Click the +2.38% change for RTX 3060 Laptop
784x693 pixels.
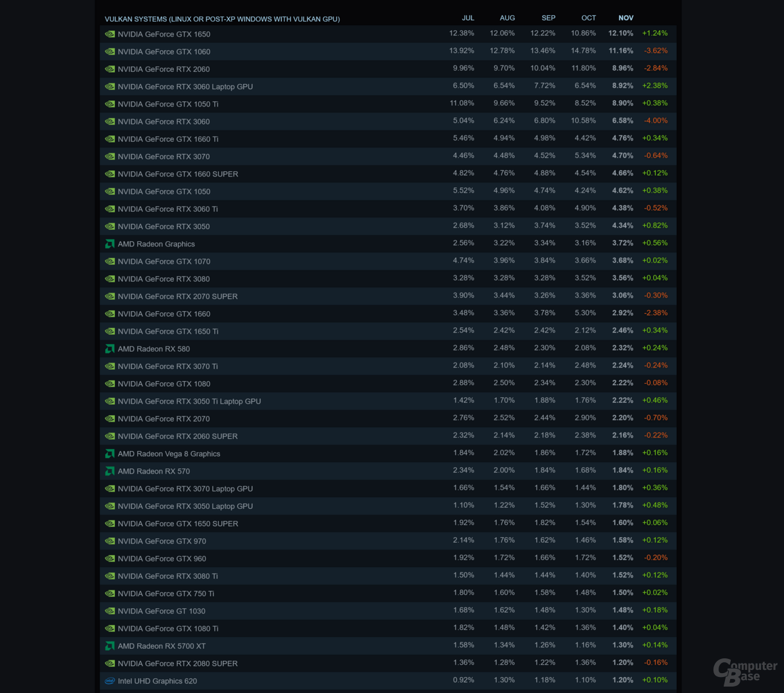(654, 86)
